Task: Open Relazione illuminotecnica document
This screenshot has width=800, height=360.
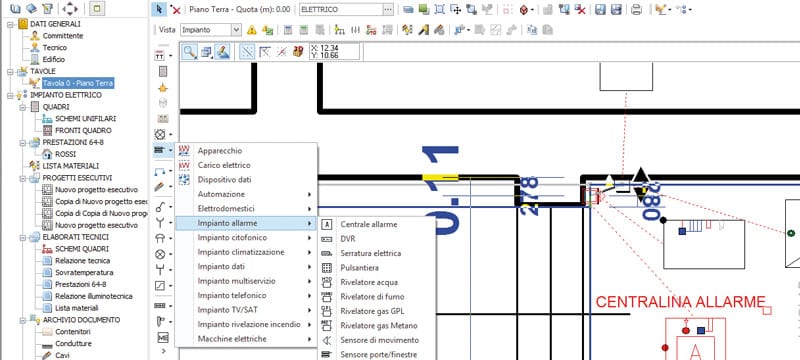Action: 94,296
